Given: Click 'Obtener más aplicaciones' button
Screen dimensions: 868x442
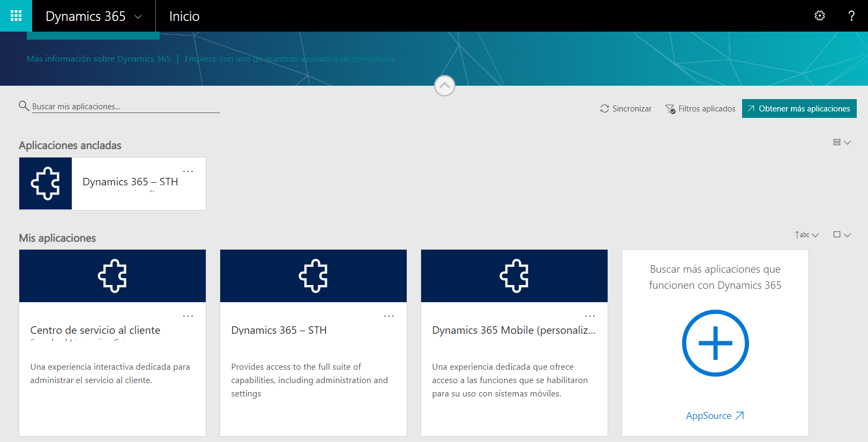Looking at the screenshot, I should coord(799,108).
